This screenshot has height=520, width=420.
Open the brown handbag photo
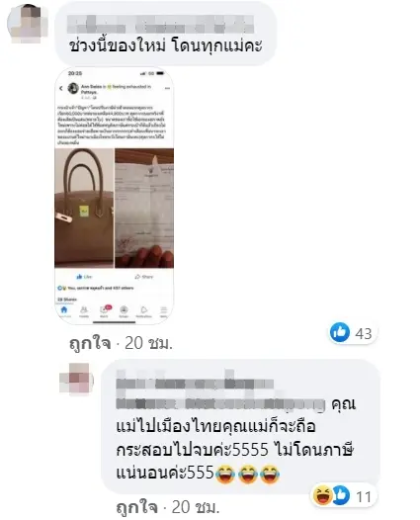pos(84,208)
